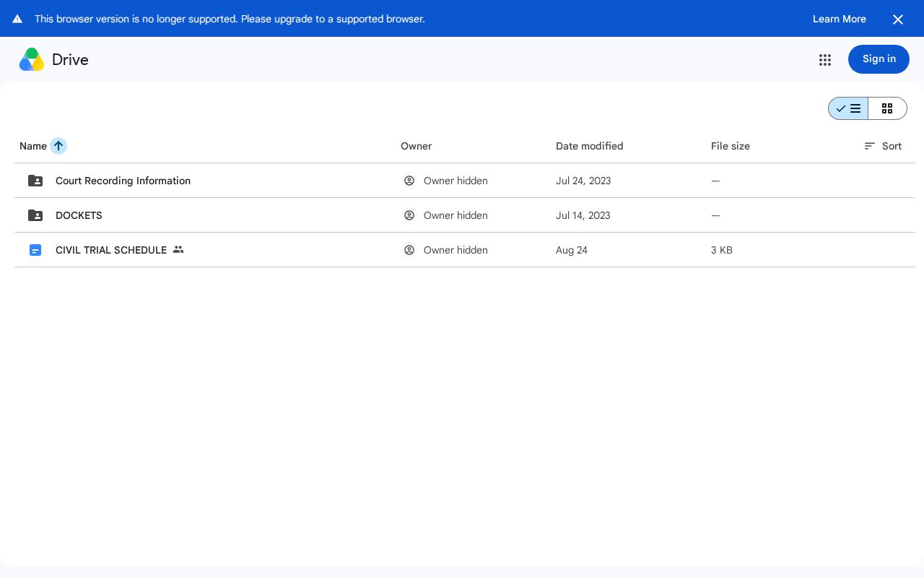Click owner avatar icon in DOCKETS row
This screenshot has height=578, width=924.
[409, 215]
